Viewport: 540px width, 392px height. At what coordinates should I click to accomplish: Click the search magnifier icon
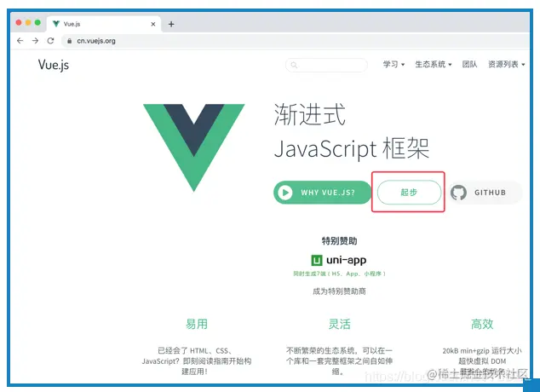click(x=294, y=65)
